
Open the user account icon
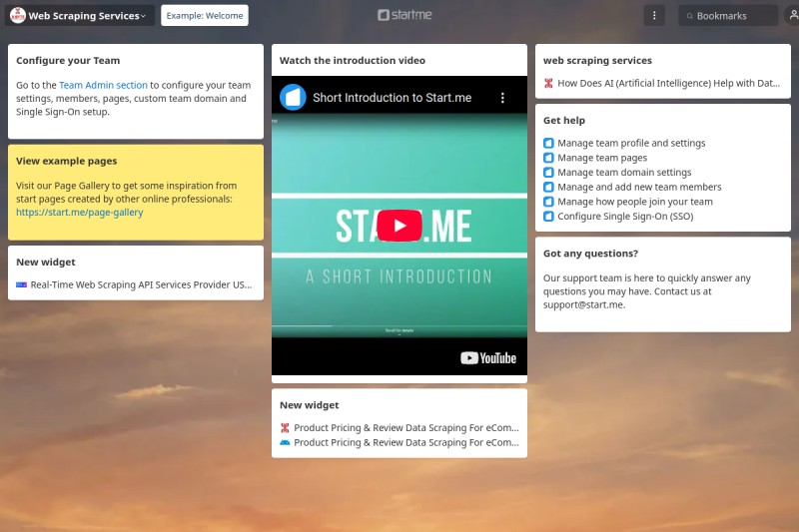793,15
